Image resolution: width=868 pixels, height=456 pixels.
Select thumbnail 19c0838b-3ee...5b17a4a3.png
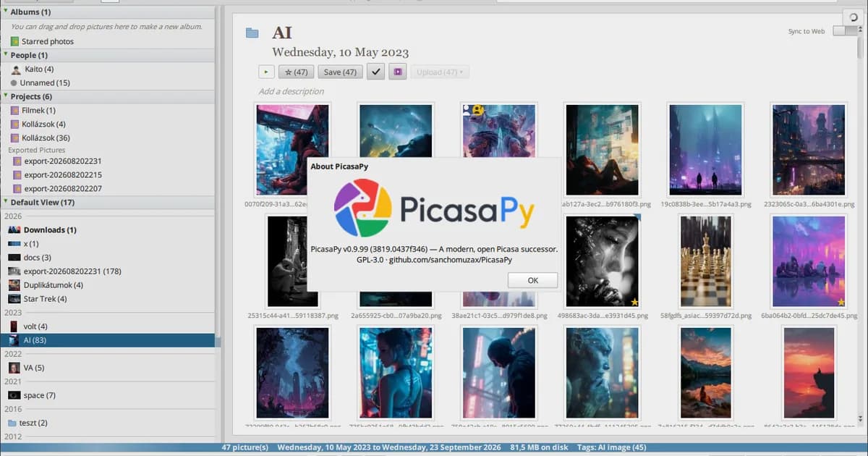tap(705, 150)
